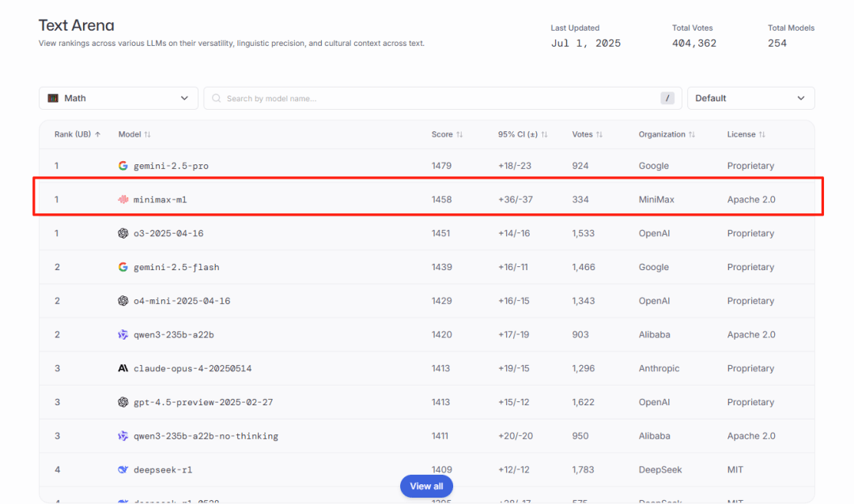Click the deepseek-r1 model name
Viewport: 854px width, 504px height.
click(163, 470)
